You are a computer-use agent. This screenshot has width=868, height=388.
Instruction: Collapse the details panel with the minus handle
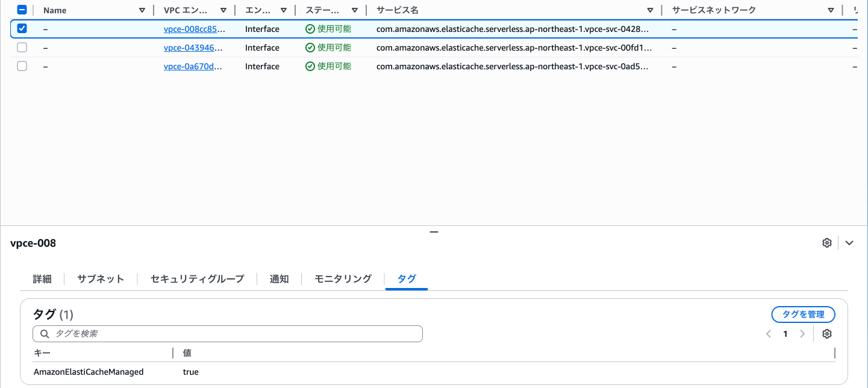434,231
